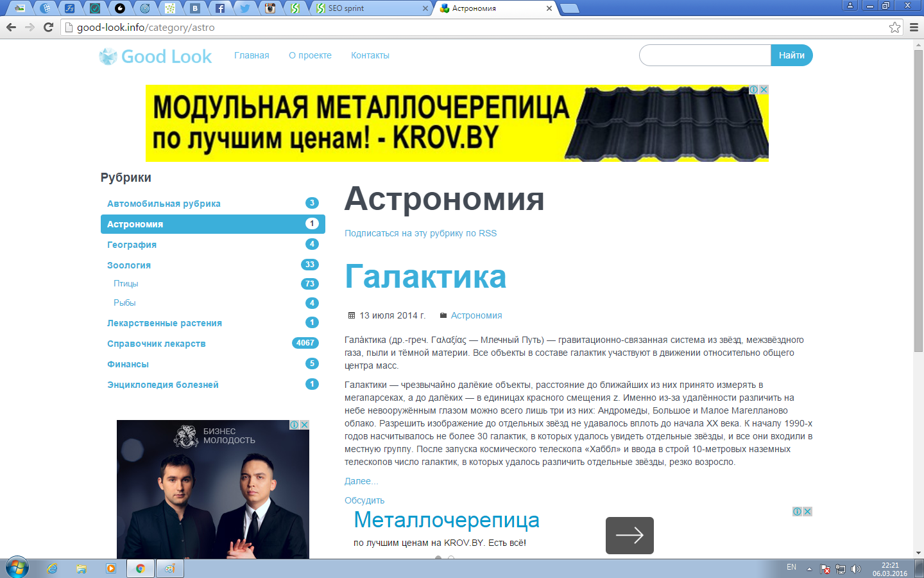Focus the site search field
The height and width of the screenshot is (578, 924).
[705, 55]
